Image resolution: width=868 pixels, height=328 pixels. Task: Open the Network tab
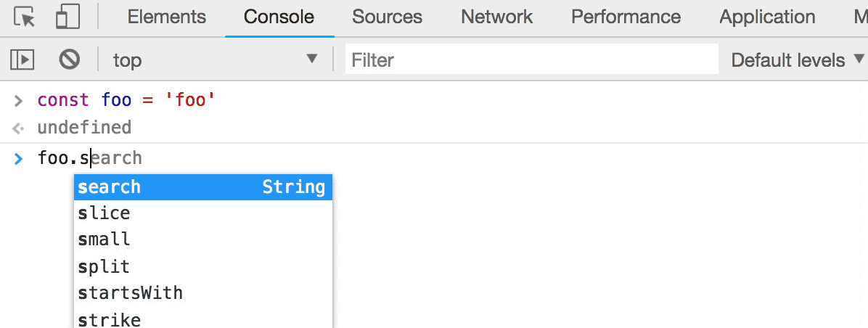(x=496, y=17)
